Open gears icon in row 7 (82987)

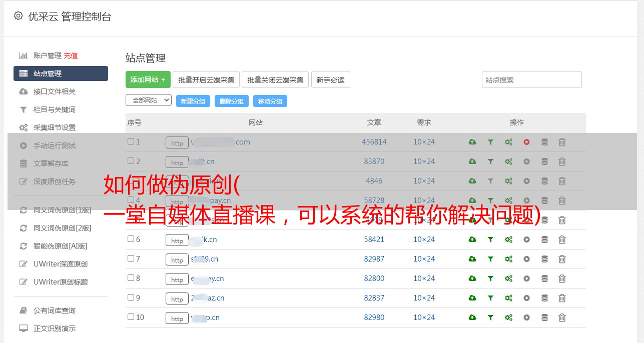[x=508, y=259]
